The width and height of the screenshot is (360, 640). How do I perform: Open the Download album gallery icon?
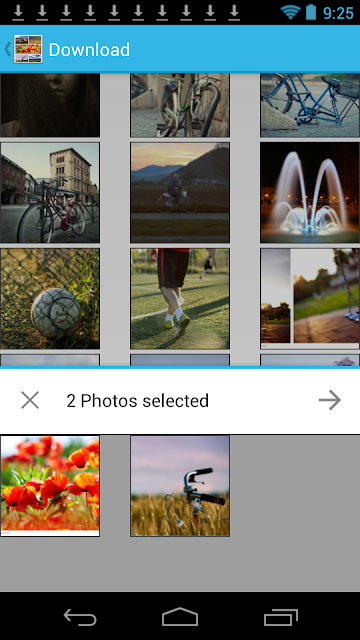coord(28,49)
